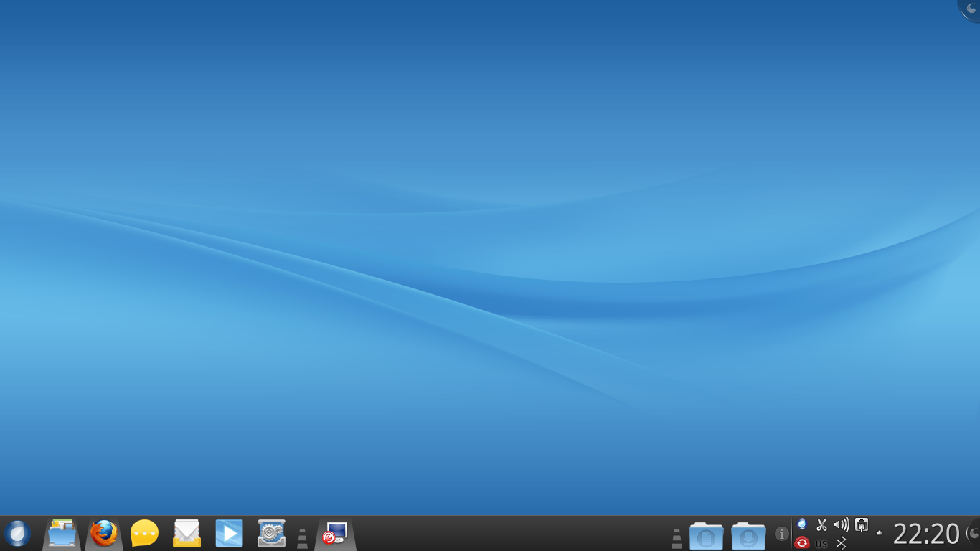Show hidden tray icons with the arrow

tap(879, 532)
